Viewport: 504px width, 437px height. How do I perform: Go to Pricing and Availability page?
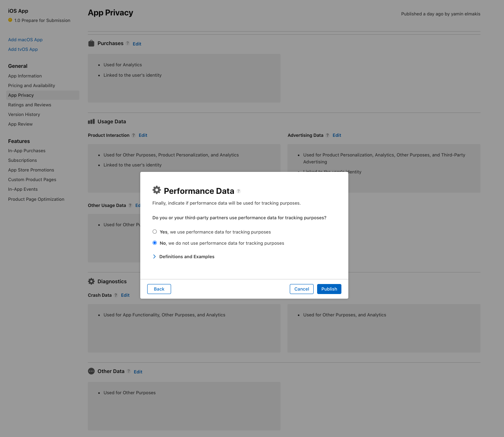tap(32, 86)
